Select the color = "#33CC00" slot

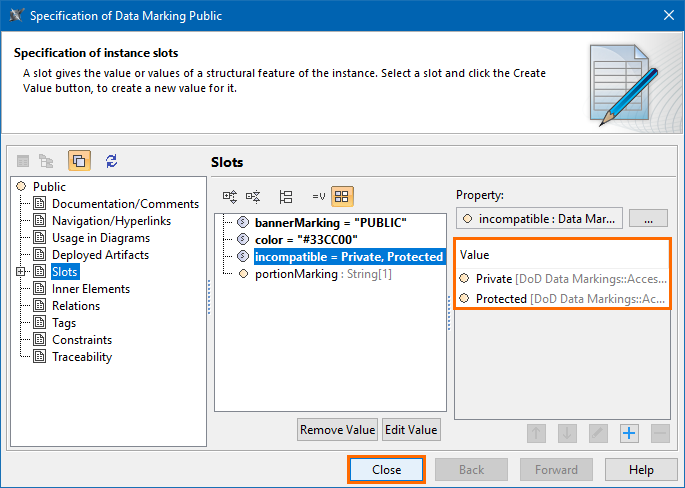pos(305,240)
